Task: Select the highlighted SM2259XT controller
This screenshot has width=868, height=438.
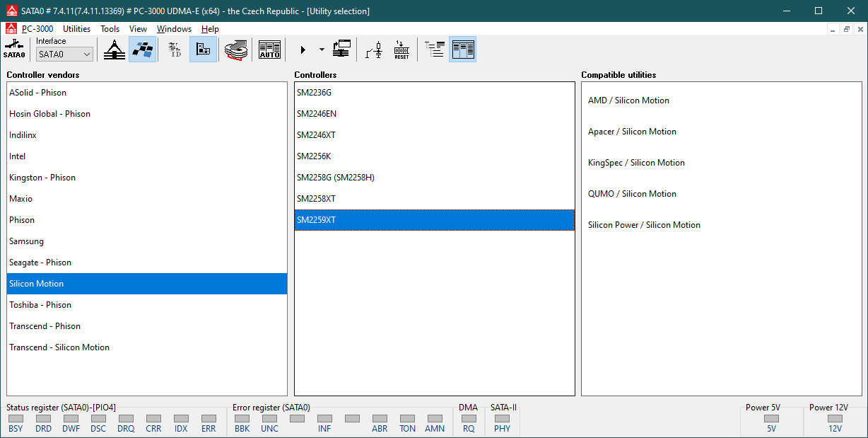Action: point(435,220)
